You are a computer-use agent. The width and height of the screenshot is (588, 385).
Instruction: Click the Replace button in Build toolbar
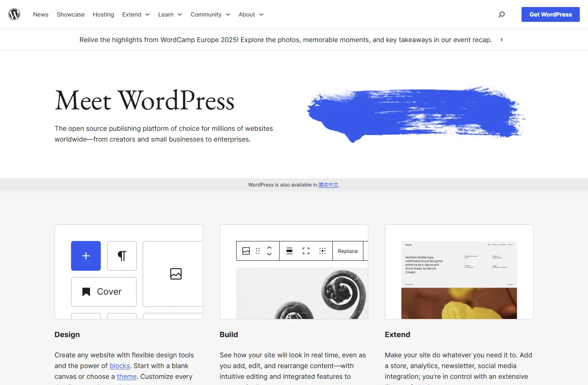tap(348, 251)
